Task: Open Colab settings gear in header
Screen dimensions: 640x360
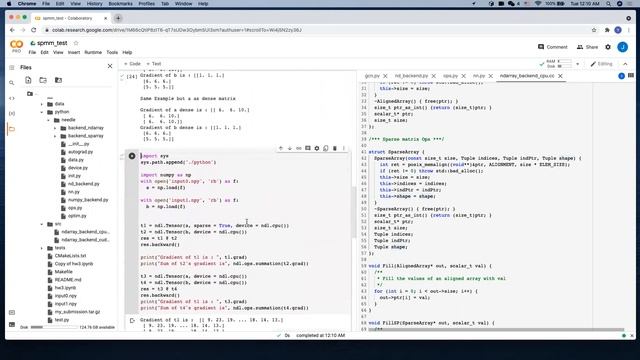Action: [x=608, y=47]
